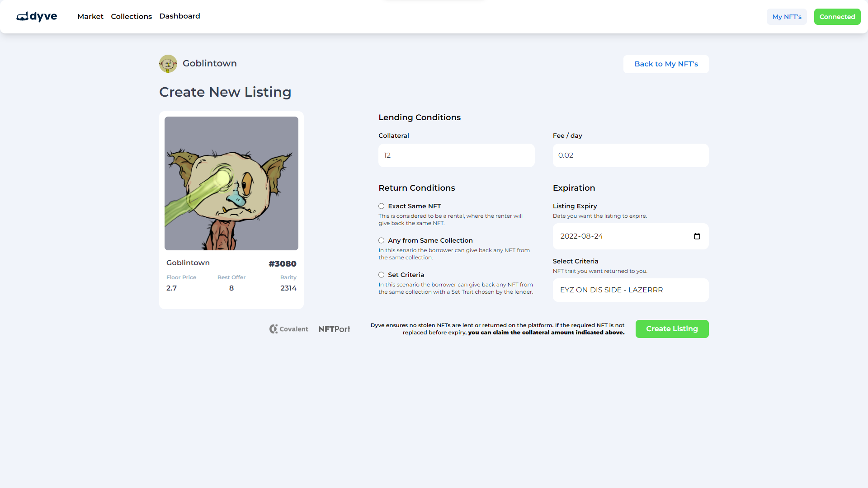This screenshot has height=488, width=868.
Task: Open the Market navigation menu item
Action: (x=90, y=16)
